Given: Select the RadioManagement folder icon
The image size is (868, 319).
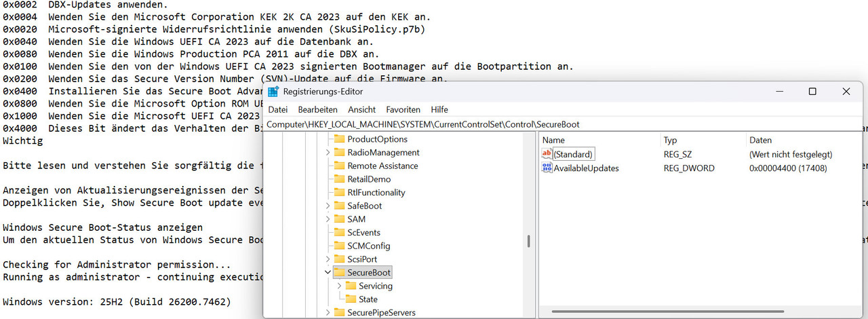Looking at the screenshot, I should coord(340,153).
